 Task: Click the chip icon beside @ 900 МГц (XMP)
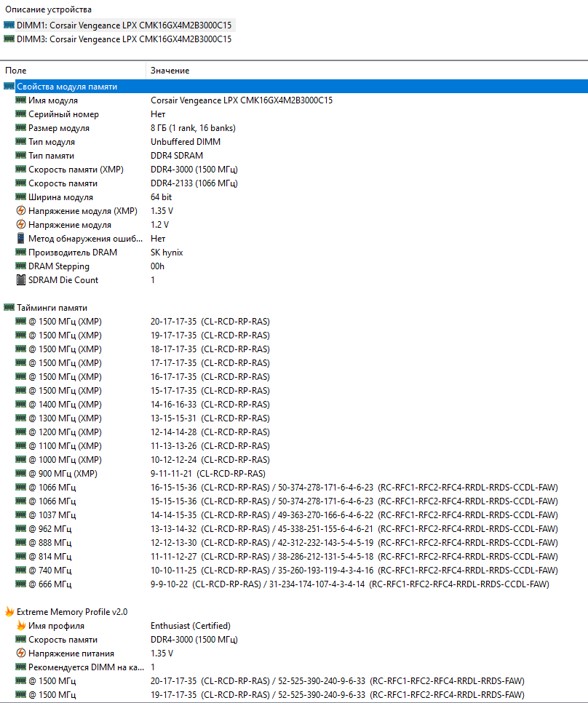pos(20,473)
